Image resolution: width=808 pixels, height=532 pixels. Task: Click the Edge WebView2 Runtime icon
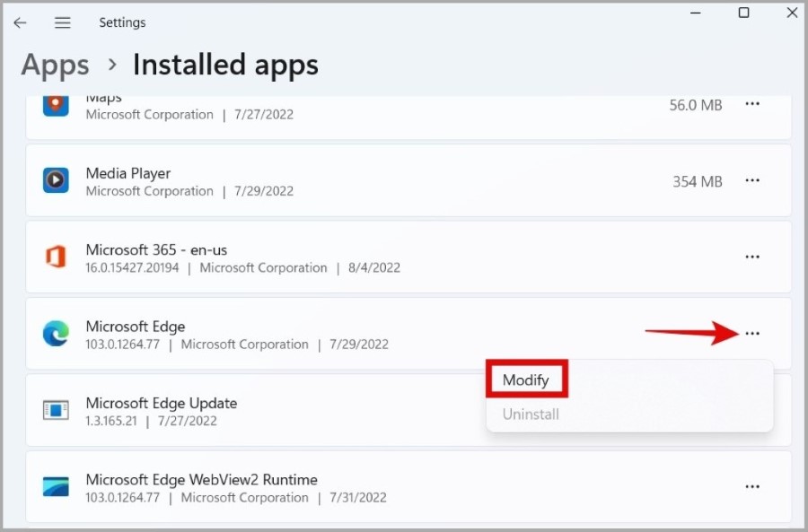(x=56, y=486)
